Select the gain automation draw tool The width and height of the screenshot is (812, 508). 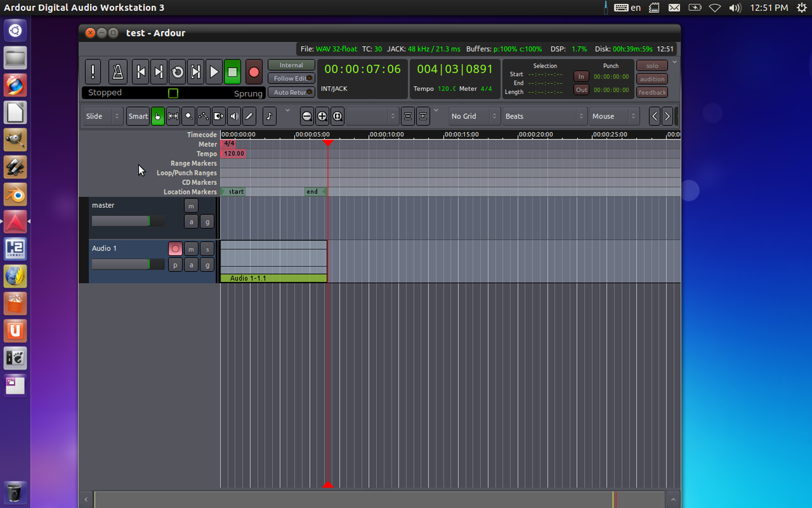(204, 117)
